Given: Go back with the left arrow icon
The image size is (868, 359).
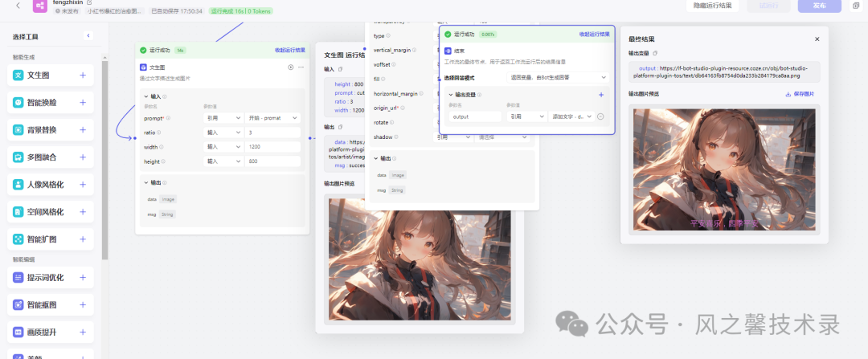Looking at the screenshot, I should pos(18,6).
